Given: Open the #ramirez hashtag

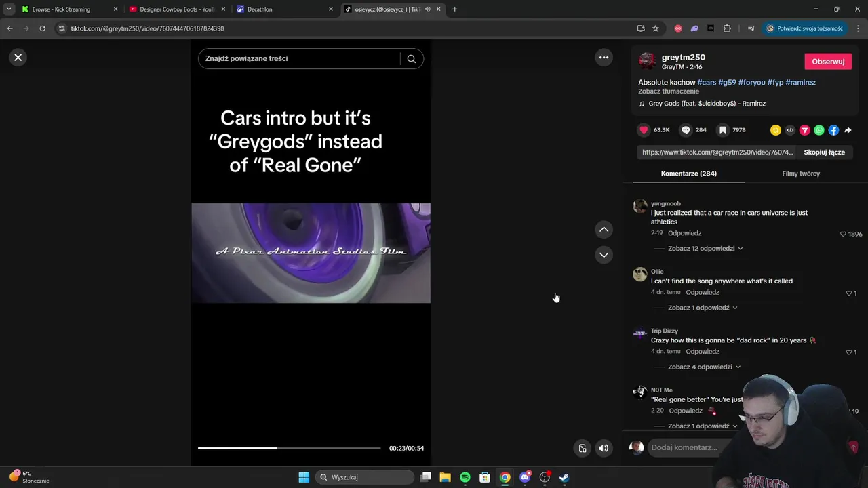Looking at the screenshot, I should (x=801, y=83).
